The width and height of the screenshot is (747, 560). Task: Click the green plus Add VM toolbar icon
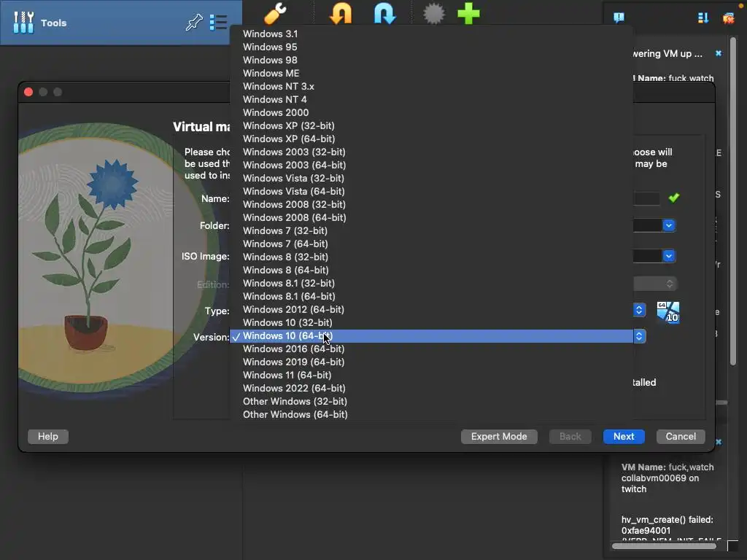point(468,13)
